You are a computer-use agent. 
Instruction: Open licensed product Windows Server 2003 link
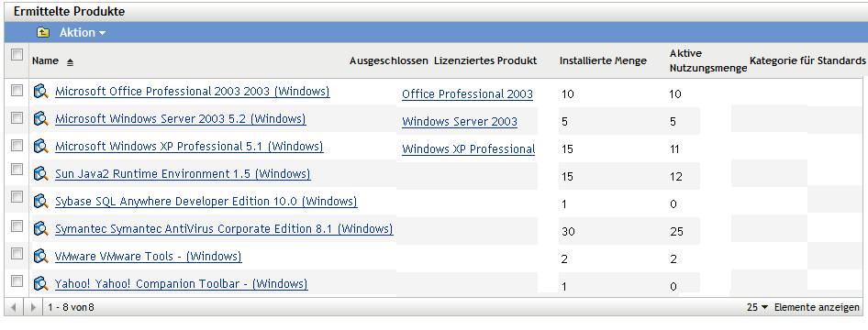[x=460, y=122]
